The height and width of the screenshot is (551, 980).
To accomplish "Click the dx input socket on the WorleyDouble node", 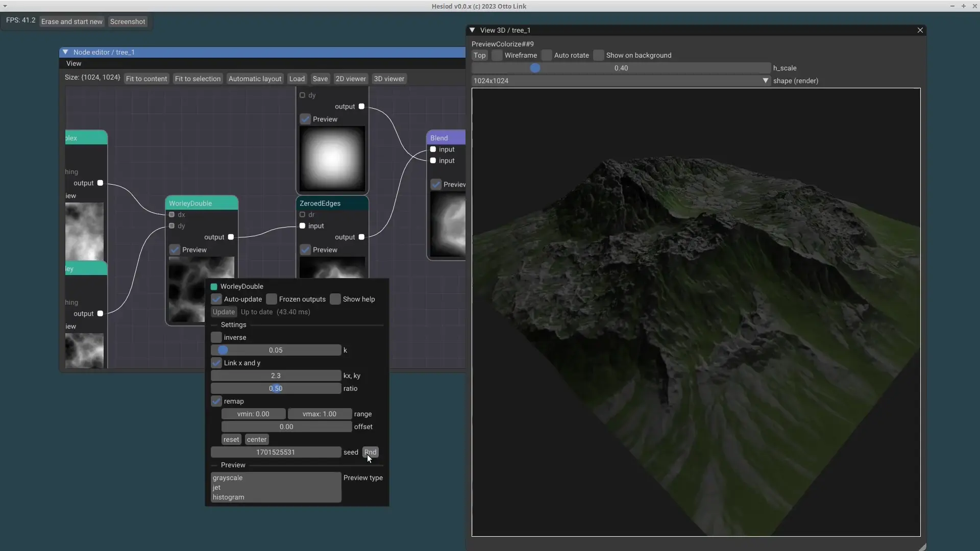I will 172,214.
